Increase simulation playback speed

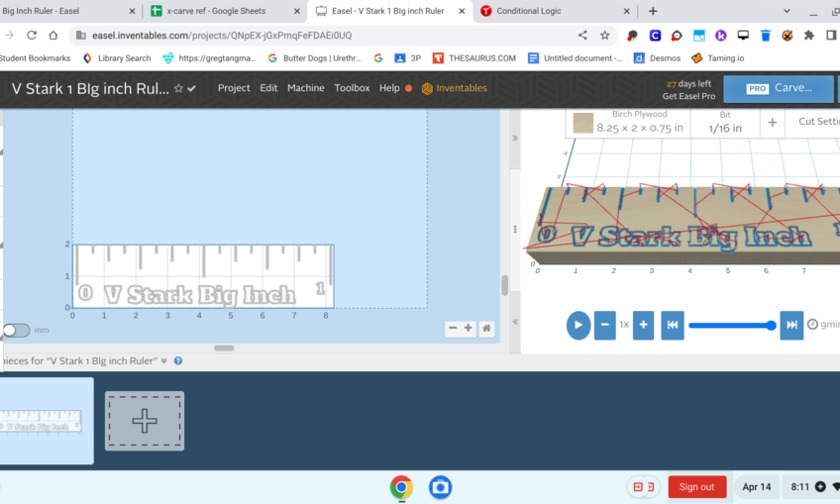[x=643, y=325]
